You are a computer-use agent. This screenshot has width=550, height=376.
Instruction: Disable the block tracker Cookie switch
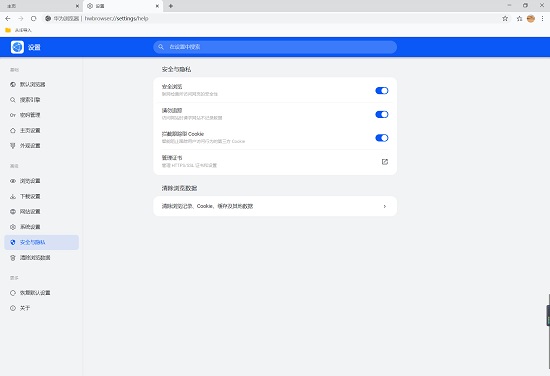[x=382, y=138]
